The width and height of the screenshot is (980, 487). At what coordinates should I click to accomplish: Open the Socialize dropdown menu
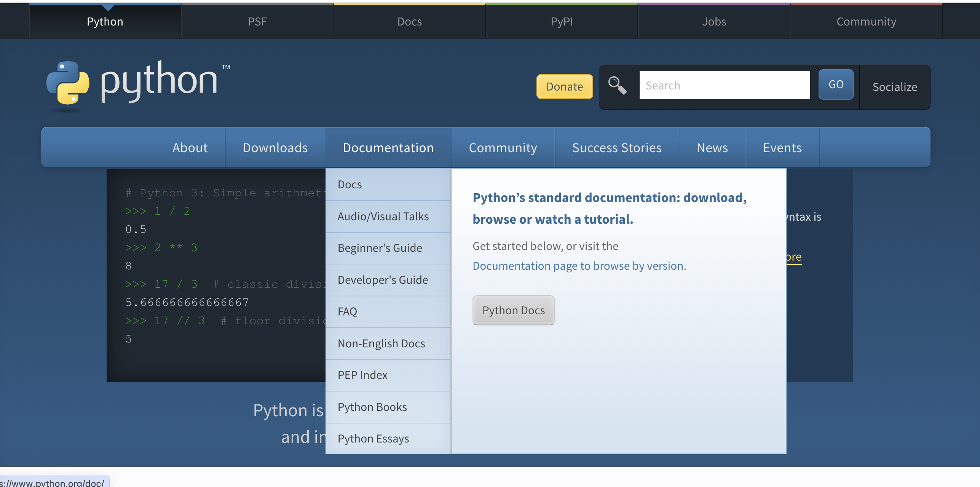894,87
